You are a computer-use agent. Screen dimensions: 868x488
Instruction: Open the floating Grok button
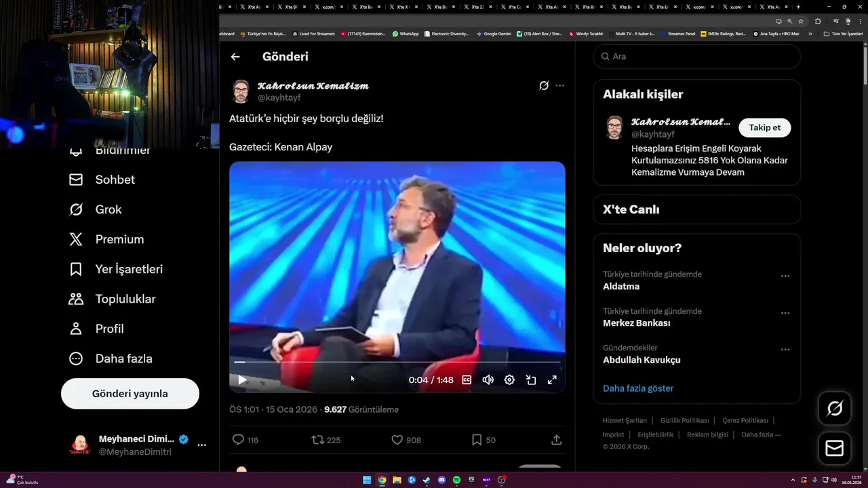click(x=835, y=409)
